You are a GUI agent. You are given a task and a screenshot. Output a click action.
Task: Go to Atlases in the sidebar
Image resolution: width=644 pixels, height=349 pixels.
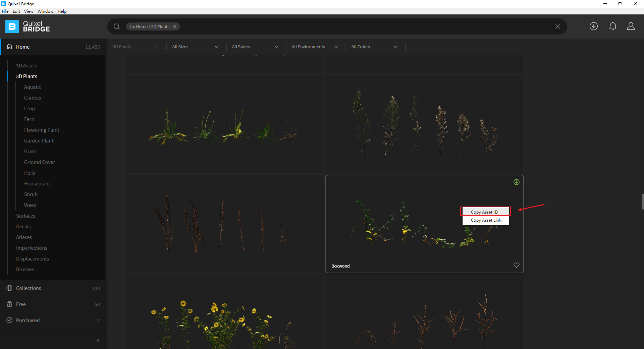24,237
